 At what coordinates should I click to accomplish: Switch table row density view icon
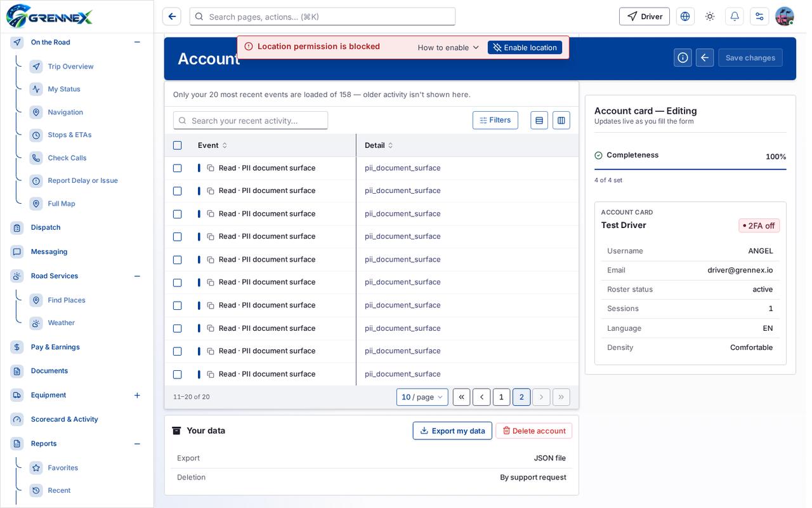click(539, 120)
